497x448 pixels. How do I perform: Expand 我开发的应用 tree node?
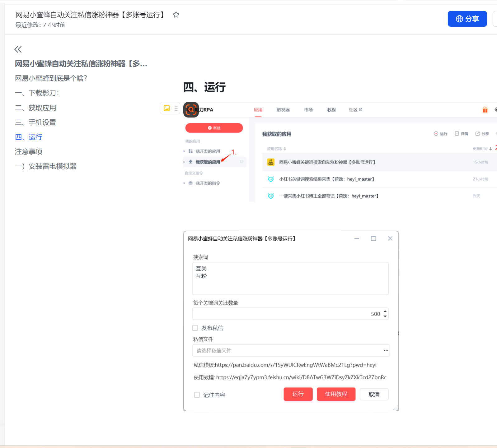(x=184, y=151)
